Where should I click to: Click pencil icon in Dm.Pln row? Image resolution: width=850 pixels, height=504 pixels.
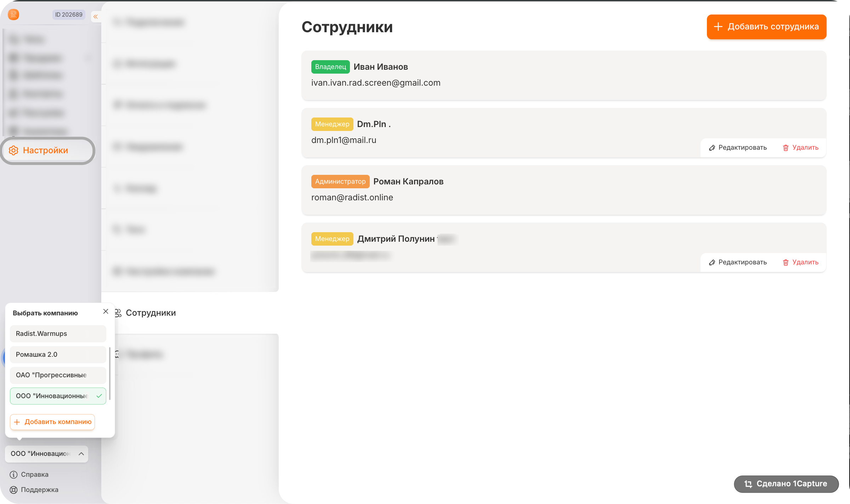[x=712, y=148]
